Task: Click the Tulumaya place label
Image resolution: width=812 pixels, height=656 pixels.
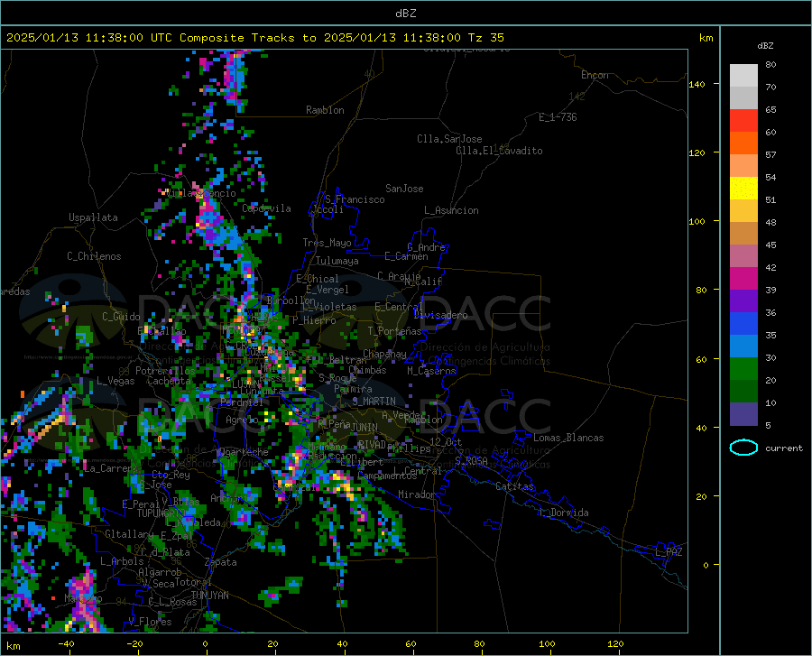Action: point(337,261)
